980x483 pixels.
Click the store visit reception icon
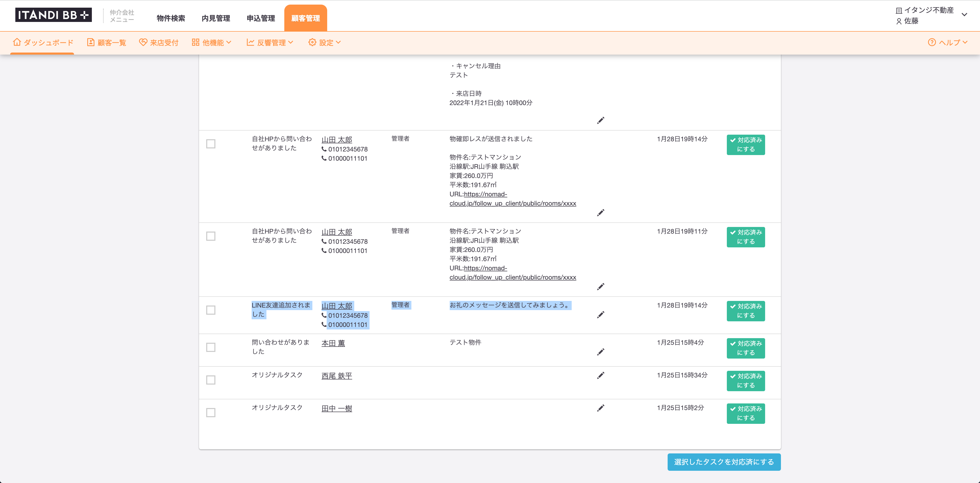(143, 42)
